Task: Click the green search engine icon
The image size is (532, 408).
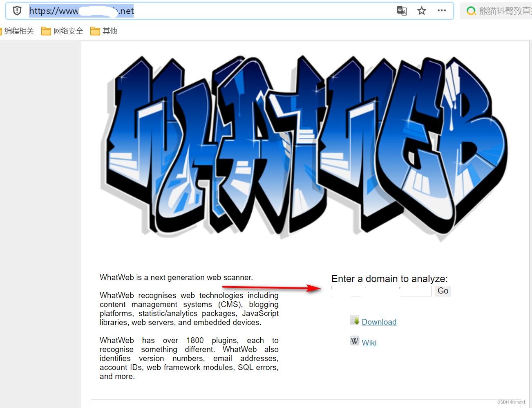Action: [x=471, y=11]
